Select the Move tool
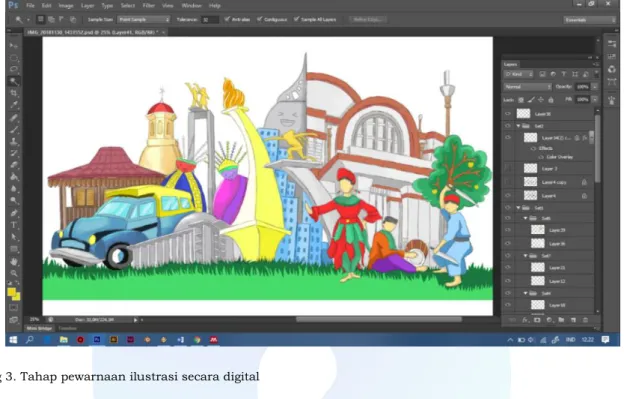Image resolution: width=624 pixels, height=399 pixels. pos(14,46)
